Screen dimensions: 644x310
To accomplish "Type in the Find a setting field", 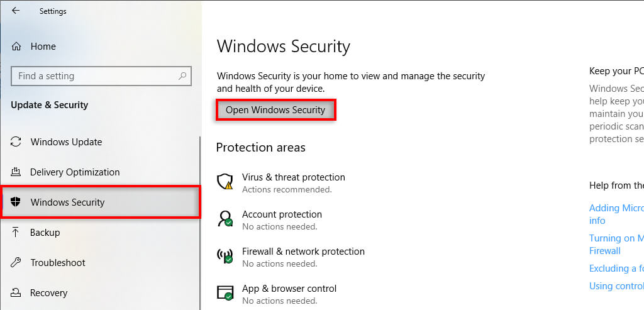I will click(x=94, y=76).
